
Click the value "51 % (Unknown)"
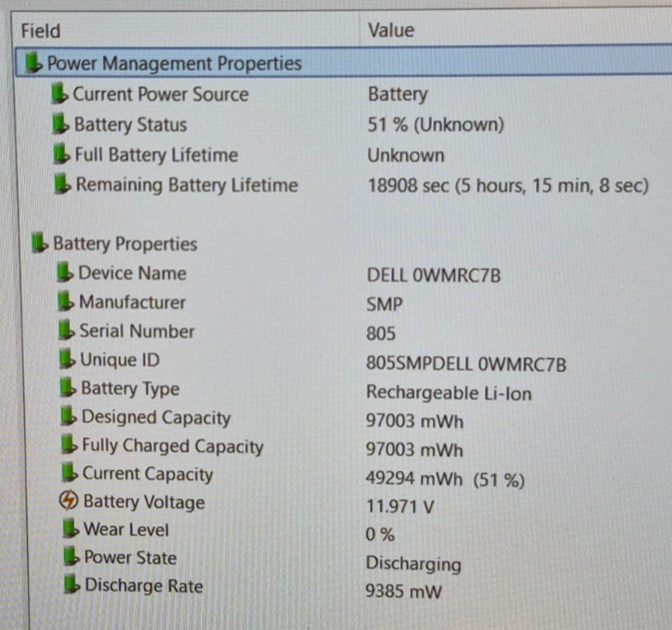pyautogui.click(x=435, y=125)
